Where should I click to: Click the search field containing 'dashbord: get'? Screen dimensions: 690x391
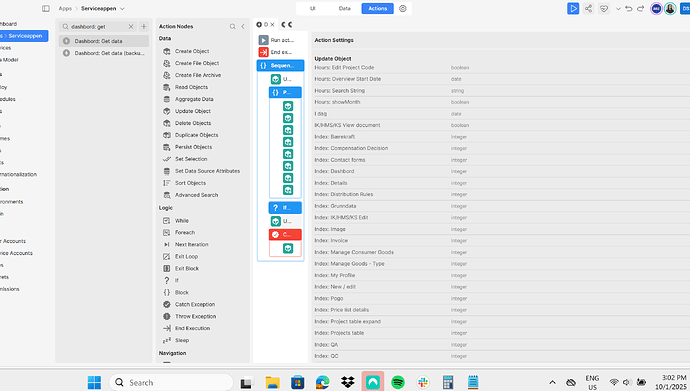coord(98,26)
